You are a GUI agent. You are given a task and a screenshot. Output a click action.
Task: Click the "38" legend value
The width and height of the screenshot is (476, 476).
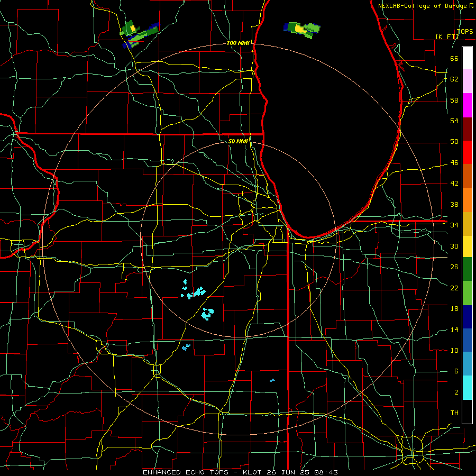tap(454, 204)
